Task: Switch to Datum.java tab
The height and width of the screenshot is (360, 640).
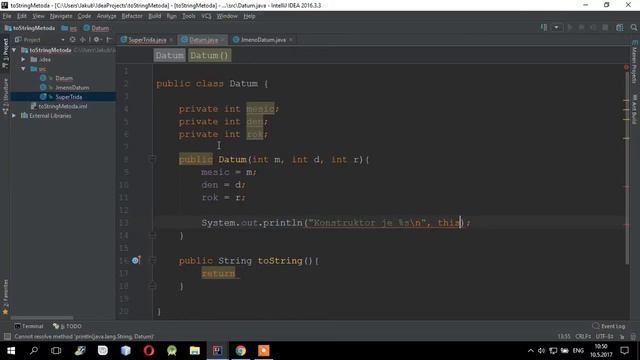Action: [x=203, y=40]
